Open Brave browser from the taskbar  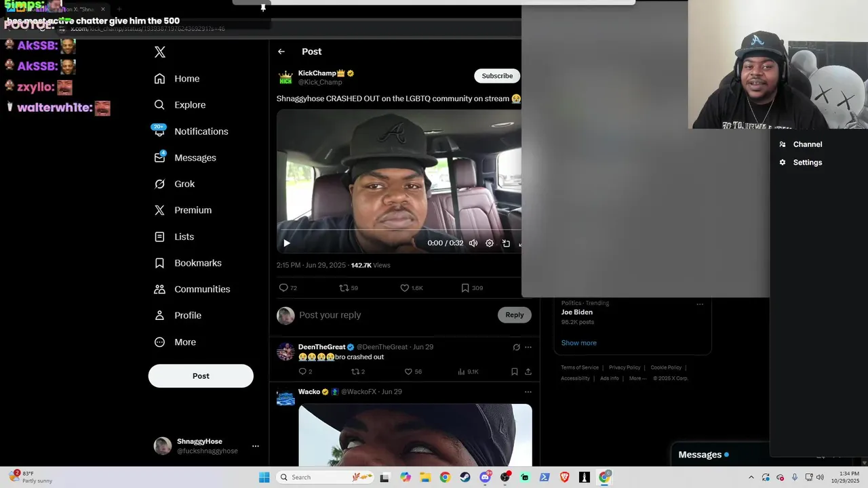(565, 477)
